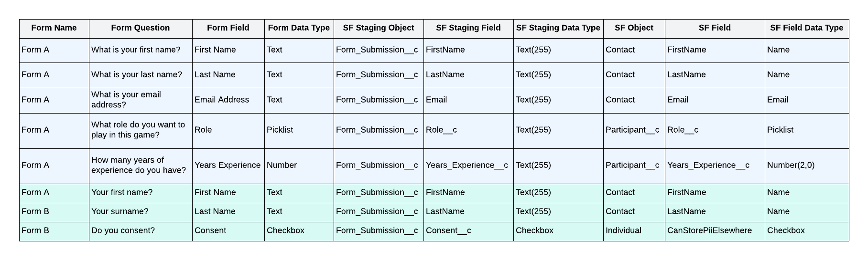Select the Form Question column header
868x260 pixels.
tap(140, 28)
